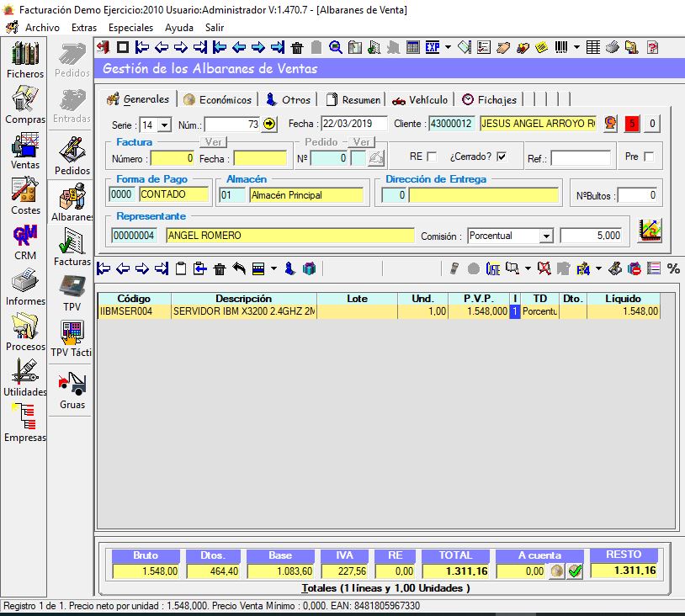Open the Extras menu
Screen dimensions: 685x616
coord(84,28)
